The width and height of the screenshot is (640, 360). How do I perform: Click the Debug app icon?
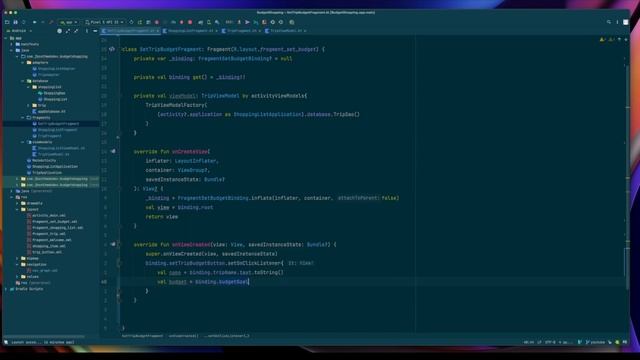point(157,22)
